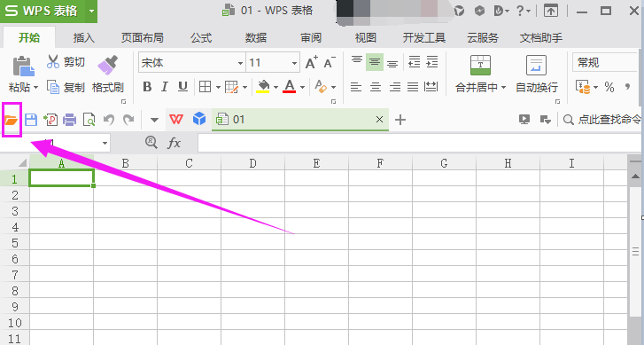Apply cell borders icon
The height and width of the screenshot is (345, 644).
point(205,87)
